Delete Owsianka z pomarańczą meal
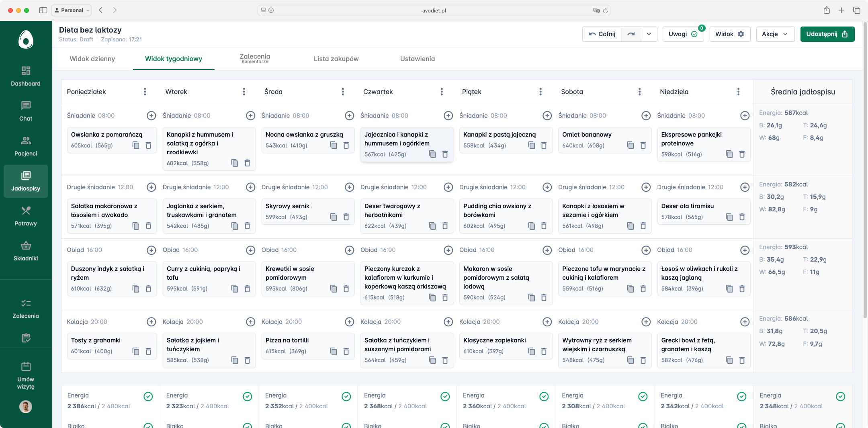The height and width of the screenshot is (428, 868). pos(148,145)
